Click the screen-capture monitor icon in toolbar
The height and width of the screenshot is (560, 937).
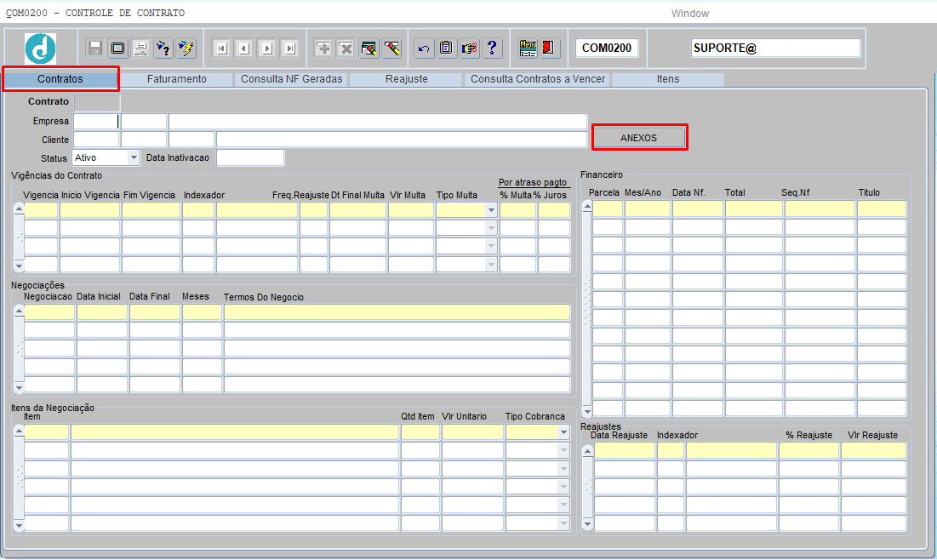(x=117, y=48)
